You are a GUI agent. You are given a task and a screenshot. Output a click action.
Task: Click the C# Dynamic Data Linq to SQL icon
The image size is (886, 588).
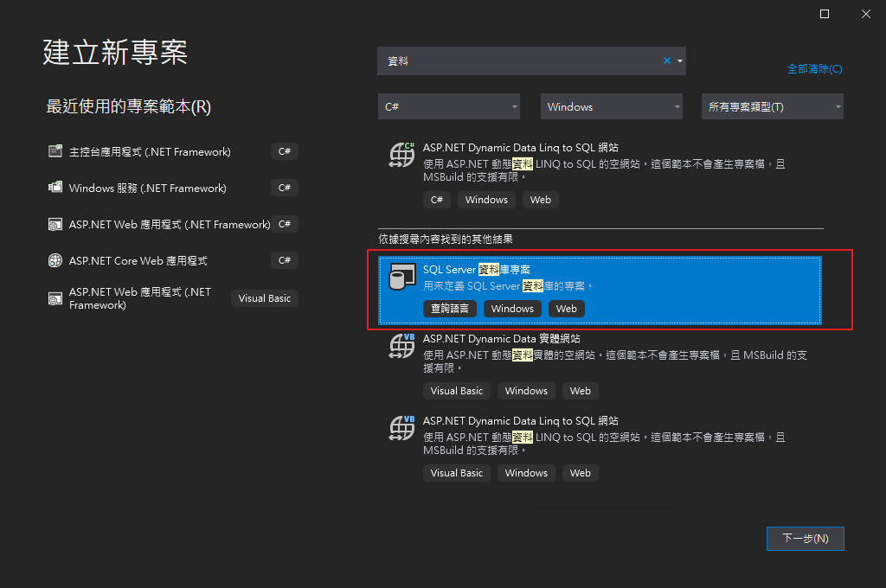401,155
